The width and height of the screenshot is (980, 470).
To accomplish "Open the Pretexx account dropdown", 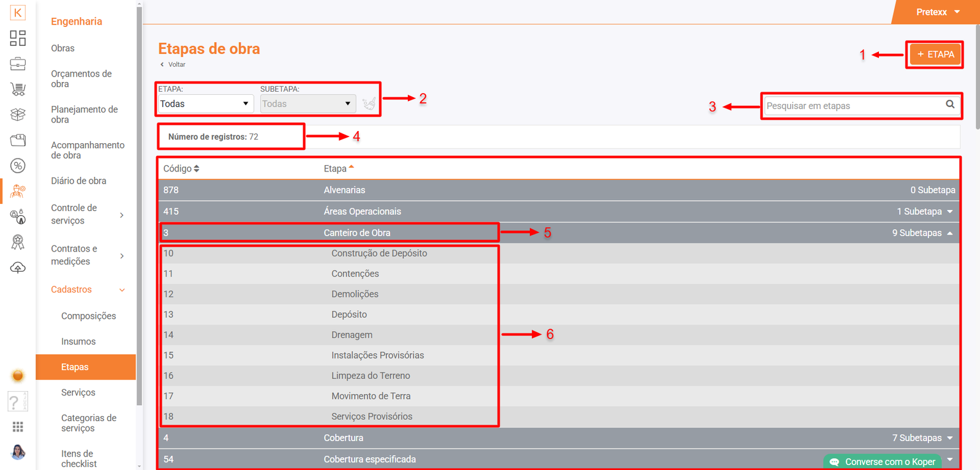I will 937,12.
